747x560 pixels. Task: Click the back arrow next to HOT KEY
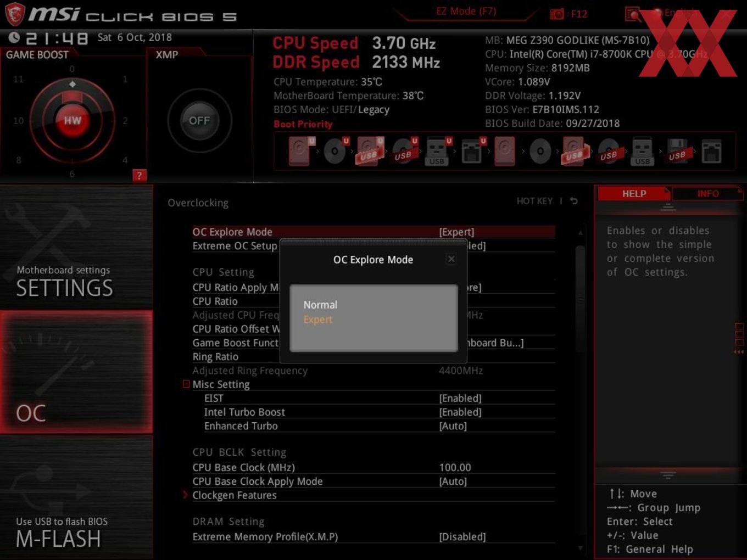point(573,201)
